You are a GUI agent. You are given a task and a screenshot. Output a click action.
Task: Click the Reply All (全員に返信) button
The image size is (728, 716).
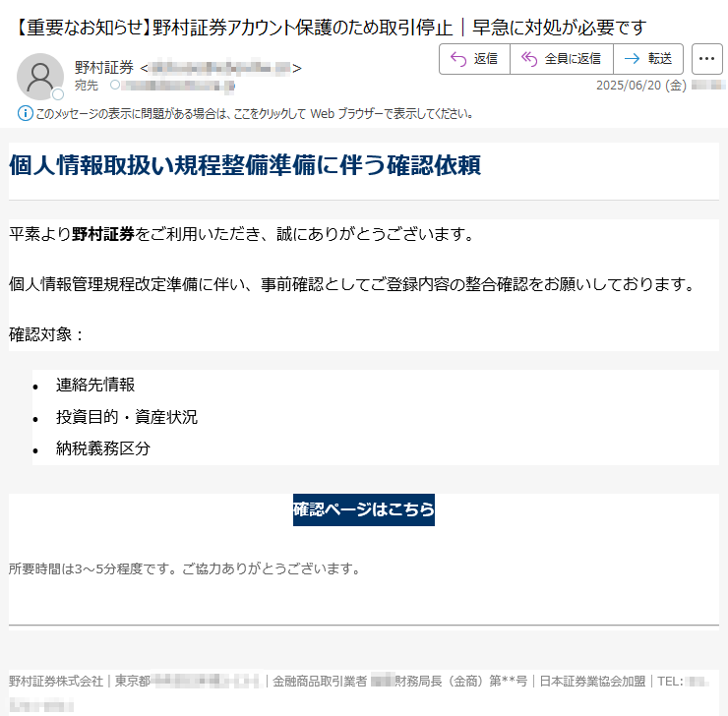coord(562,59)
